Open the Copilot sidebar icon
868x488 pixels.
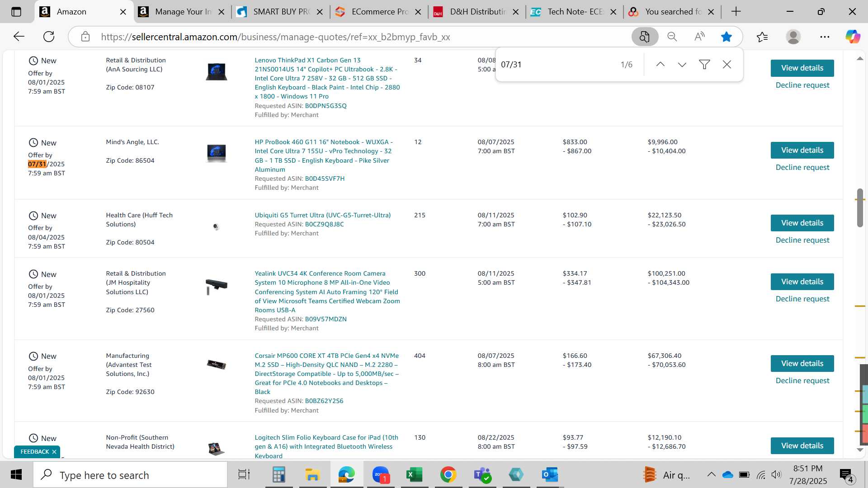point(853,37)
